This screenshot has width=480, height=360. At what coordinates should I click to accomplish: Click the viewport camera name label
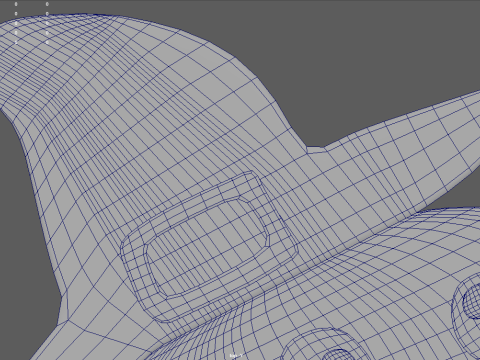coord(236,356)
